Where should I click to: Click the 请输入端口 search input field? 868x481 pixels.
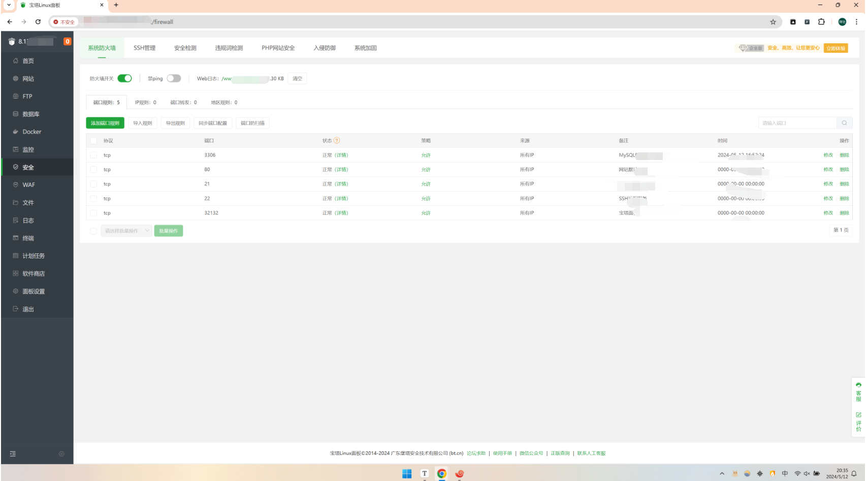[797, 123]
